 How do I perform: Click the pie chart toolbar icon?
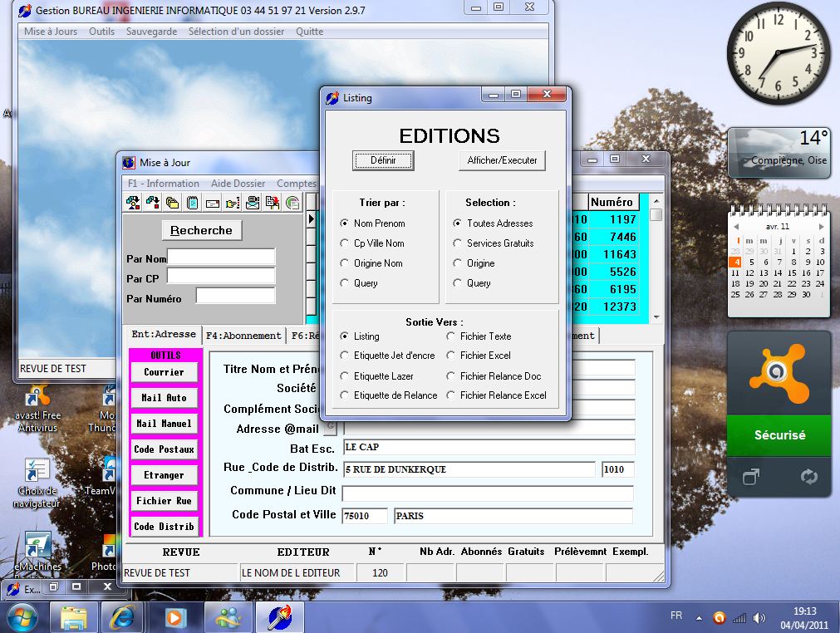coord(292,203)
